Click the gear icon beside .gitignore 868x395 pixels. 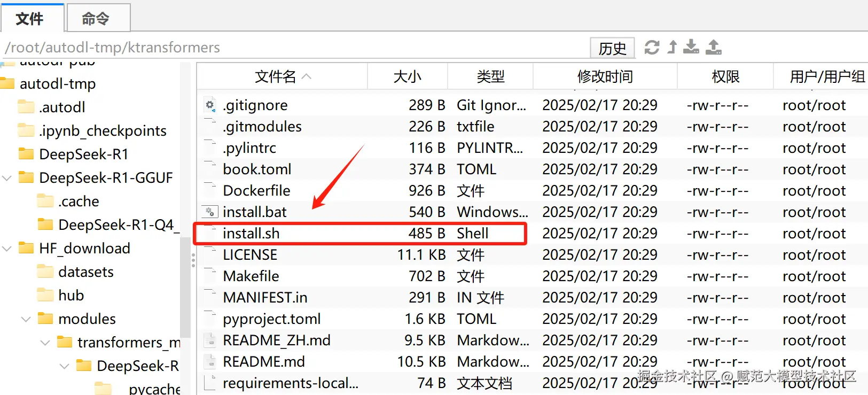click(x=210, y=105)
